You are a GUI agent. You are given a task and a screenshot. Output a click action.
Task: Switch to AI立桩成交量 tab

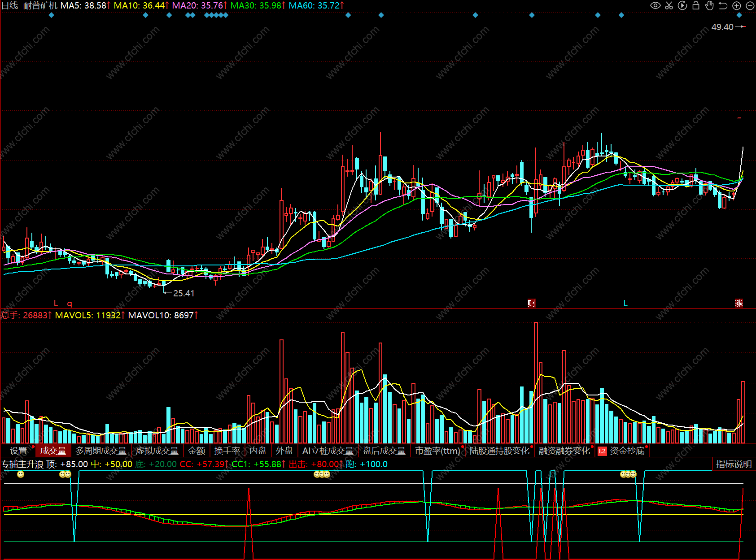pos(328,451)
